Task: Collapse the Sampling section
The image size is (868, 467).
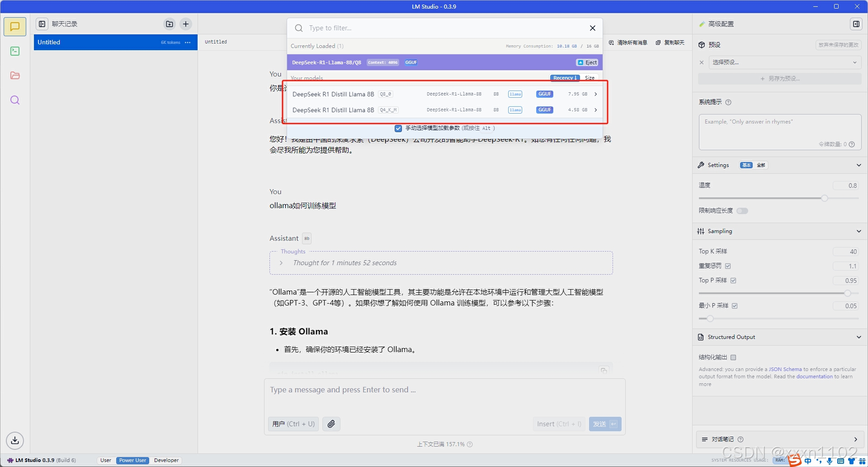Action: pyautogui.click(x=859, y=231)
